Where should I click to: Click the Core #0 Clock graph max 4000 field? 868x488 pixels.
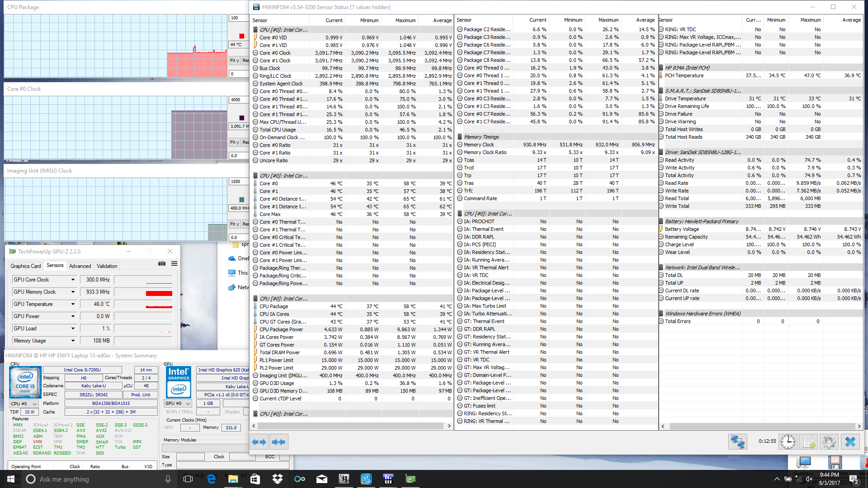(239, 100)
